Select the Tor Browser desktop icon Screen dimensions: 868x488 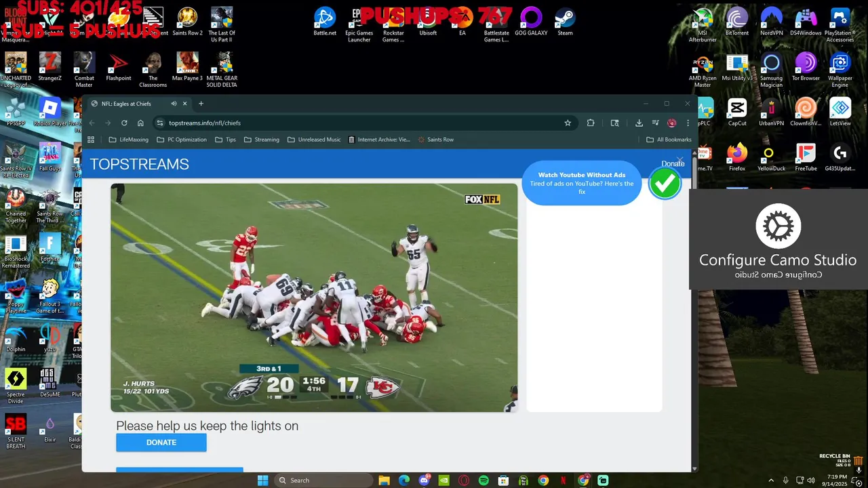806,68
